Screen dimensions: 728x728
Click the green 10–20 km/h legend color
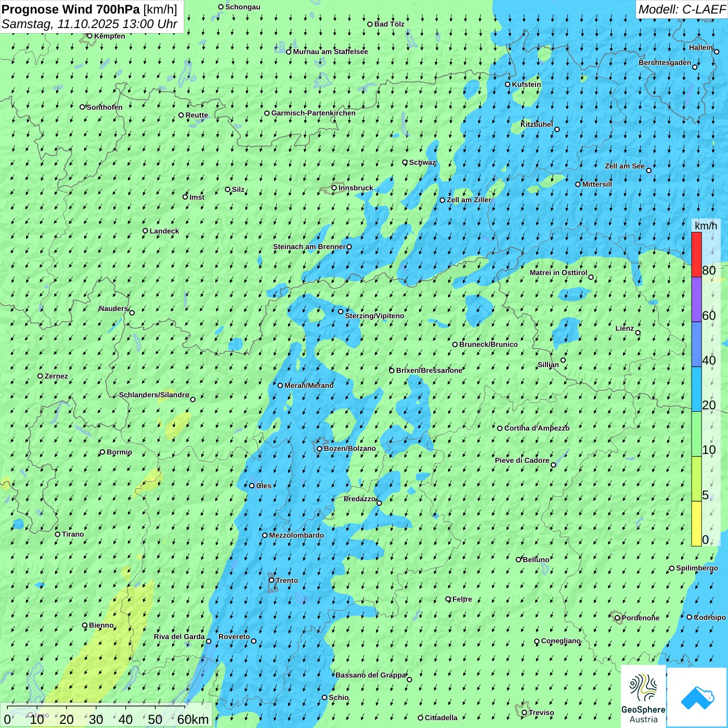[x=696, y=434]
